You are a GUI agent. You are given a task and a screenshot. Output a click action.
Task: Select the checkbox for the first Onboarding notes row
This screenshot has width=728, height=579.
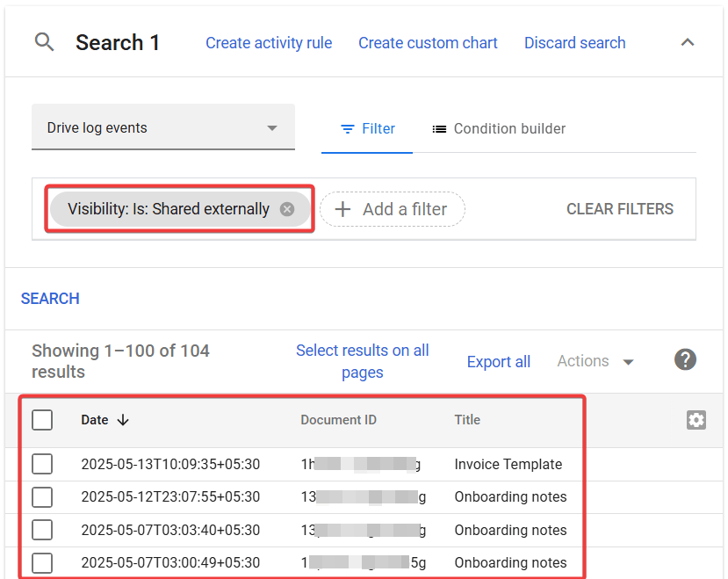pyautogui.click(x=42, y=496)
